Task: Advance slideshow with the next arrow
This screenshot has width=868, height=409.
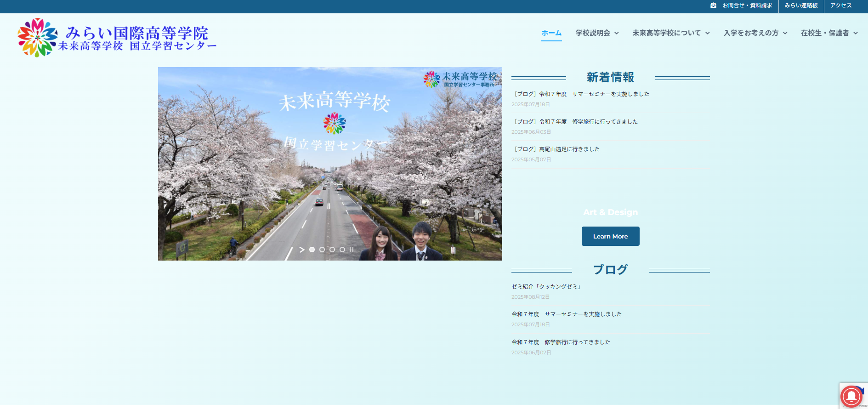Action: (x=302, y=250)
